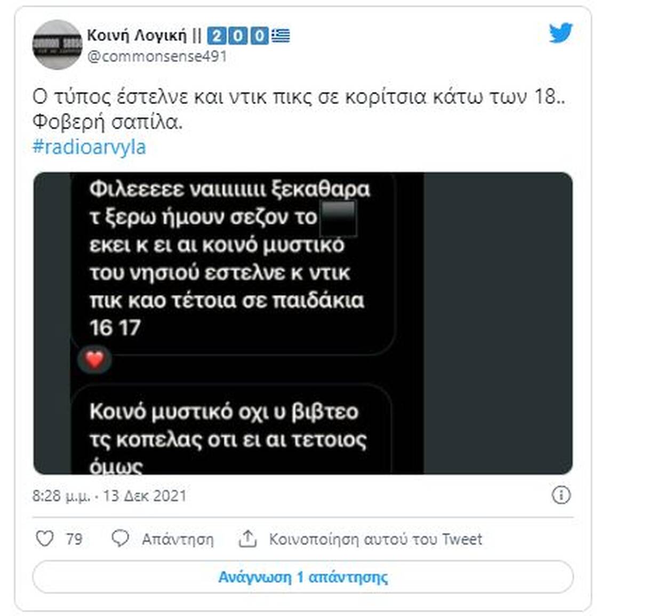Click Κοινοποίηση αυτού του Tweet
Viewport: 672px width, 616px height.
(375, 539)
